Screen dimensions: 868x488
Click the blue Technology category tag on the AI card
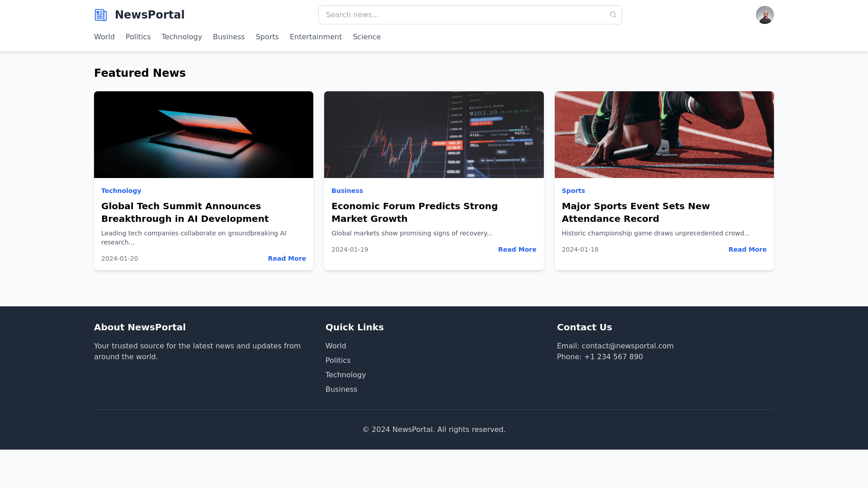(x=121, y=191)
